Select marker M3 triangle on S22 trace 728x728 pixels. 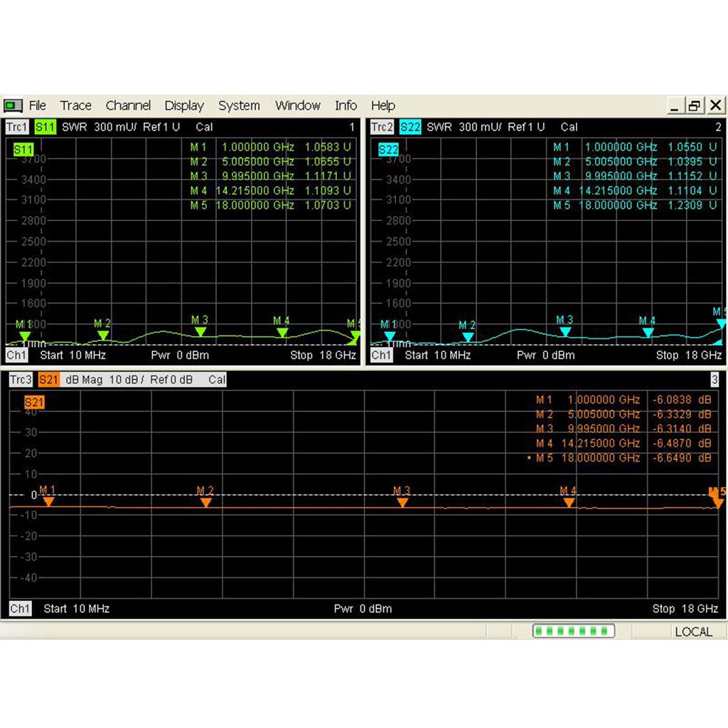coord(565,331)
